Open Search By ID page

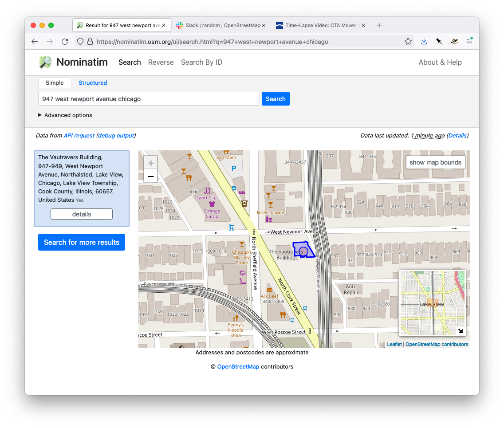pos(201,63)
